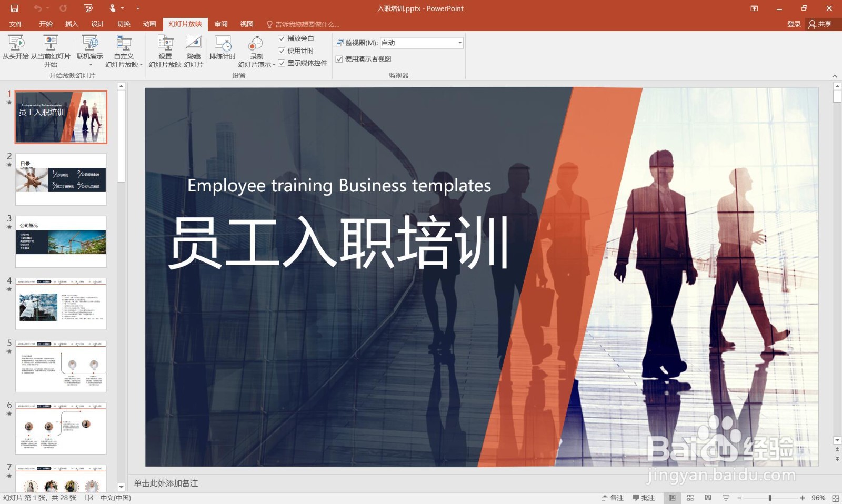Screen dimensions: 842x504
Task: Expand the Undo history dropdown arrow
Action: (x=47, y=8)
